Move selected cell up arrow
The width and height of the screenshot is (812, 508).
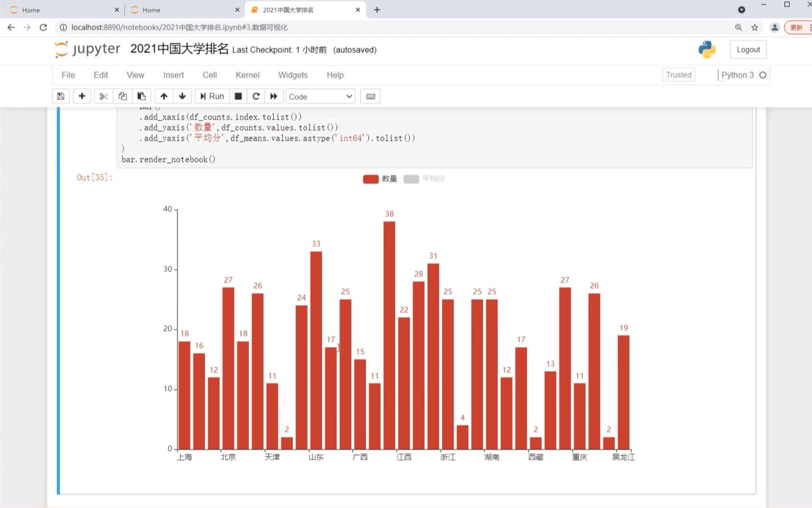(164, 96)
